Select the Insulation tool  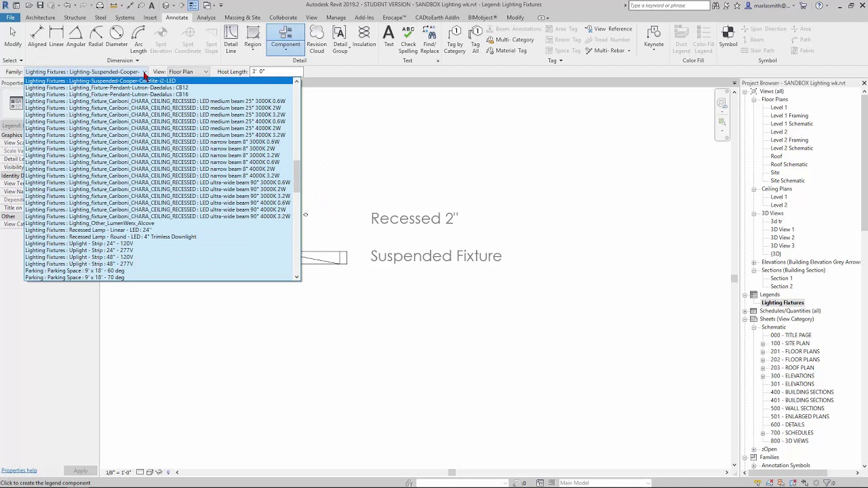click(364, 37)
